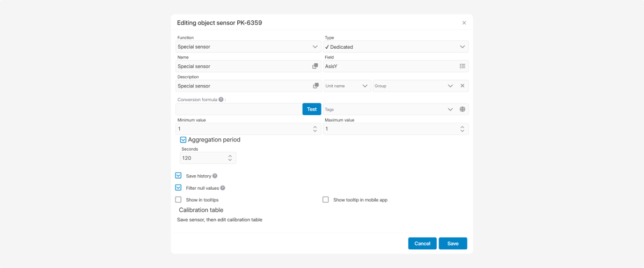
Task: Click into the Conversion formula input field
Action: (x=239, y=109)
